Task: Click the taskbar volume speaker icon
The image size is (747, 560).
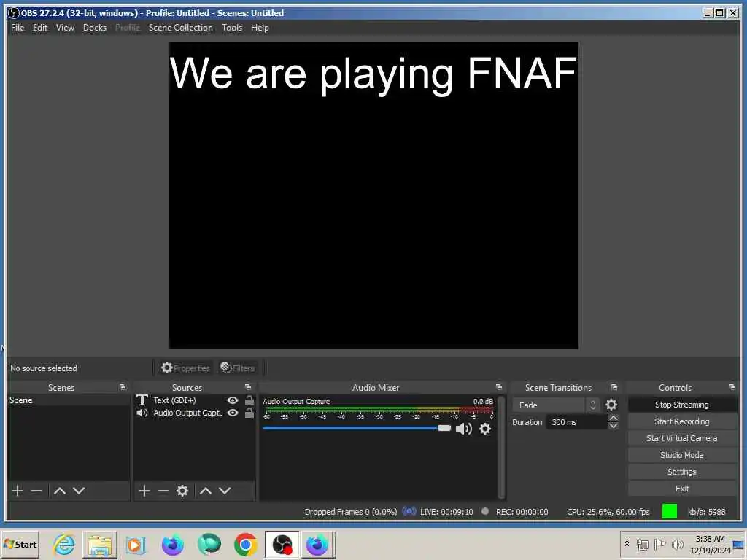Action: pyautogui.click(x=677, y=544)
